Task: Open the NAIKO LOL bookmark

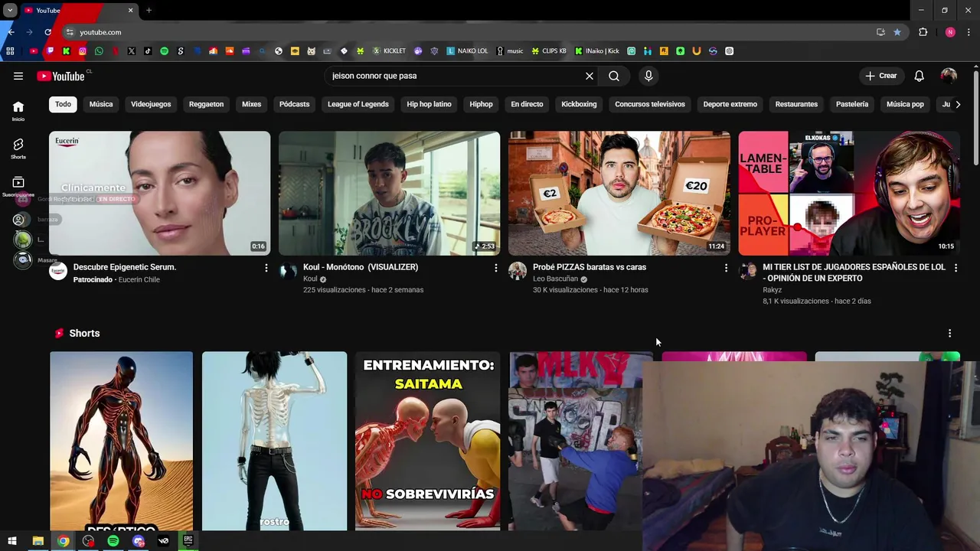Action: pyautogui.click(x=468, y=51)
